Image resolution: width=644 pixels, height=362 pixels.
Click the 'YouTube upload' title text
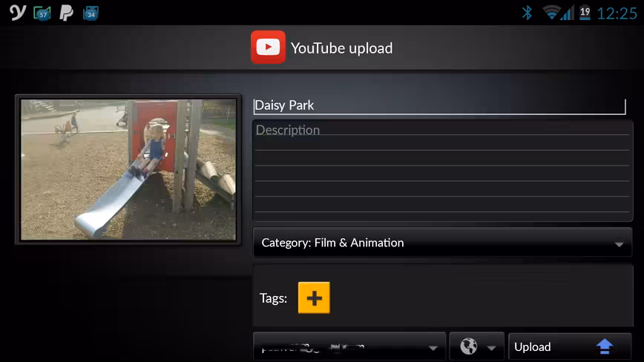click(x=342, y=48)
